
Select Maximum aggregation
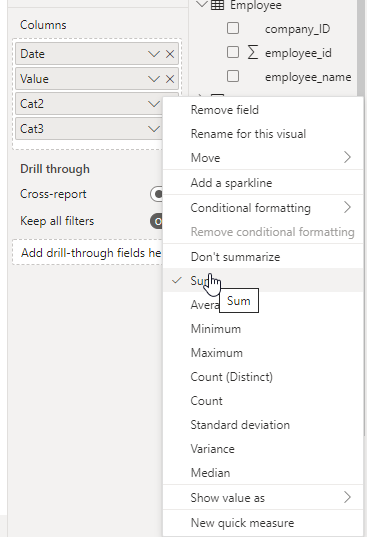[x=263, y=353]
